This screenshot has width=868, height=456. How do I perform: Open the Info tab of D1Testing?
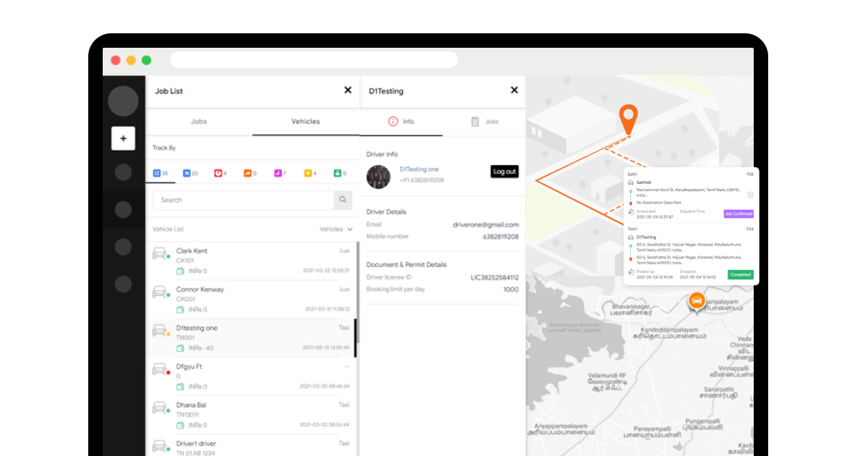coord(401,122)
